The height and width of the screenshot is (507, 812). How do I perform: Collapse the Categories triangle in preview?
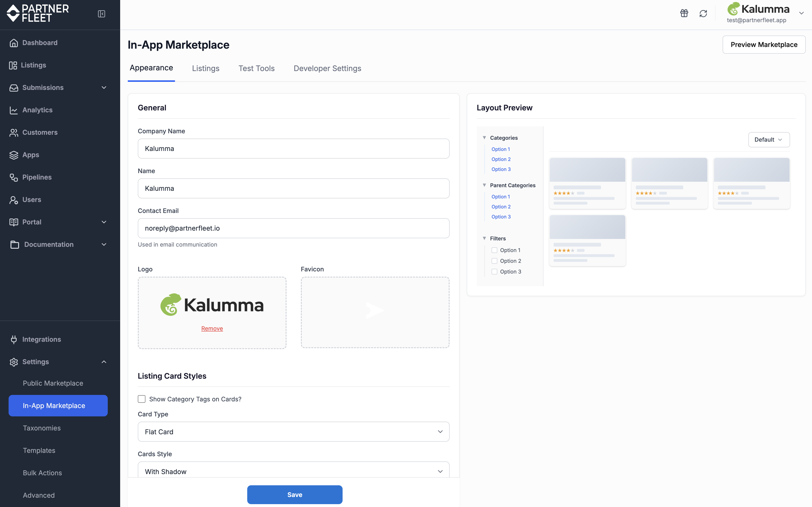click(x=484, y=138)
